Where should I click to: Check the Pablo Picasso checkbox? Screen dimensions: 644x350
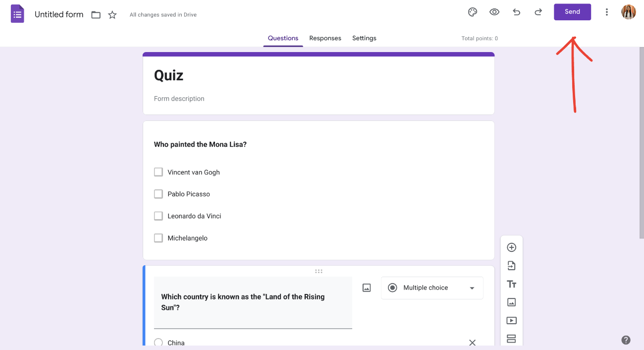point(158,194)
